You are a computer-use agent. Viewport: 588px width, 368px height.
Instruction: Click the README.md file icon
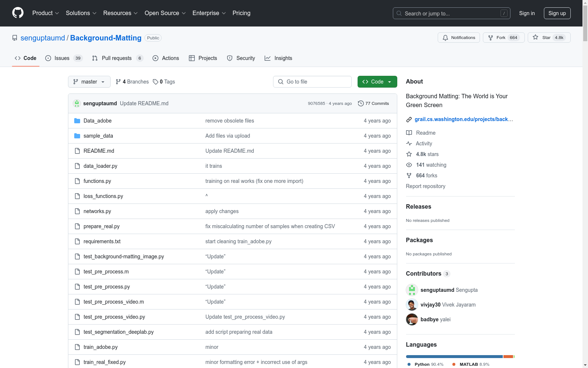[x=77, y=151]
